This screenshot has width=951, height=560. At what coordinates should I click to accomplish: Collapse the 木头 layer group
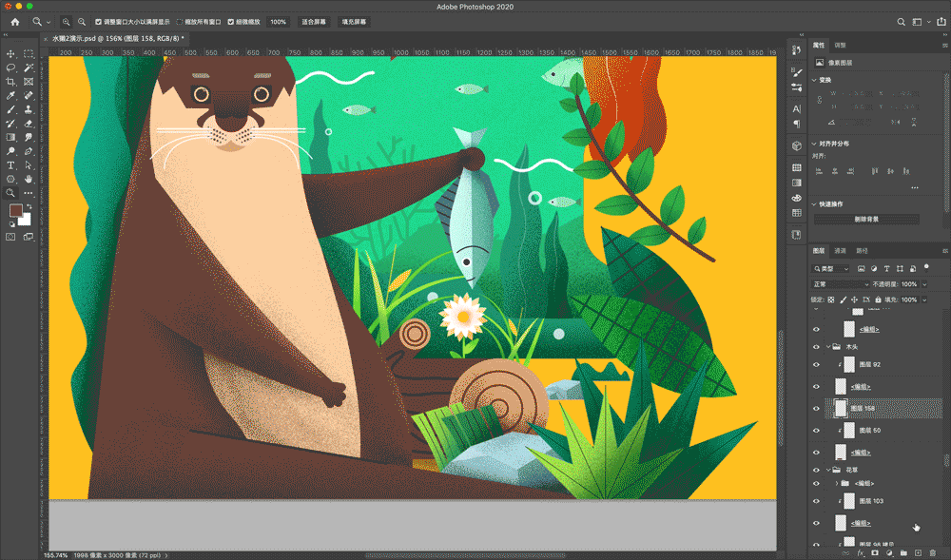tap(828, 347)
